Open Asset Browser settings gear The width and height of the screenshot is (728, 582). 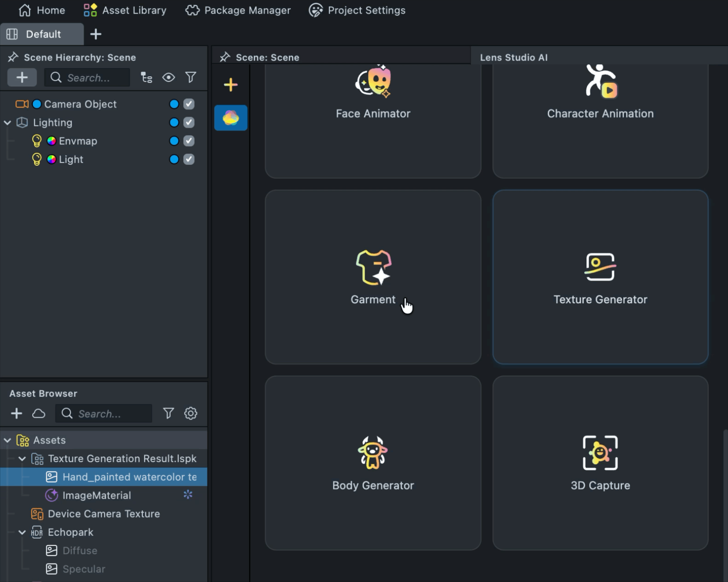[191, 413]
